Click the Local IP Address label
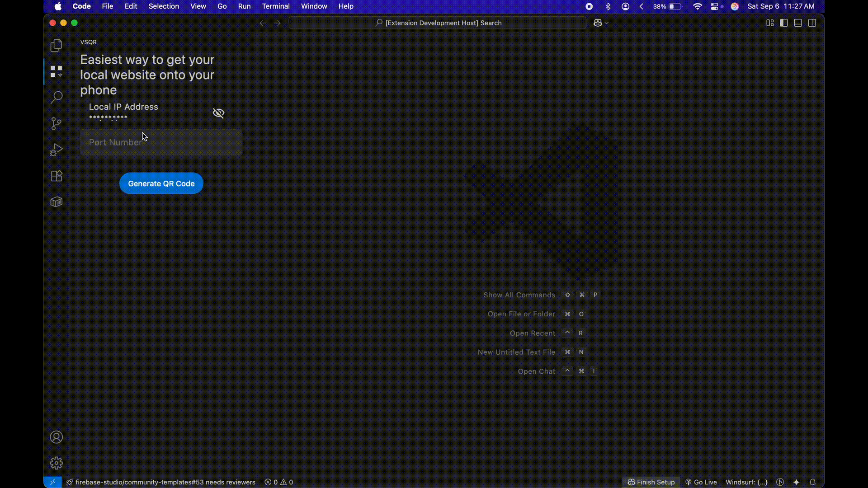The height and width of the screenshot is (488, 868). 123,107
